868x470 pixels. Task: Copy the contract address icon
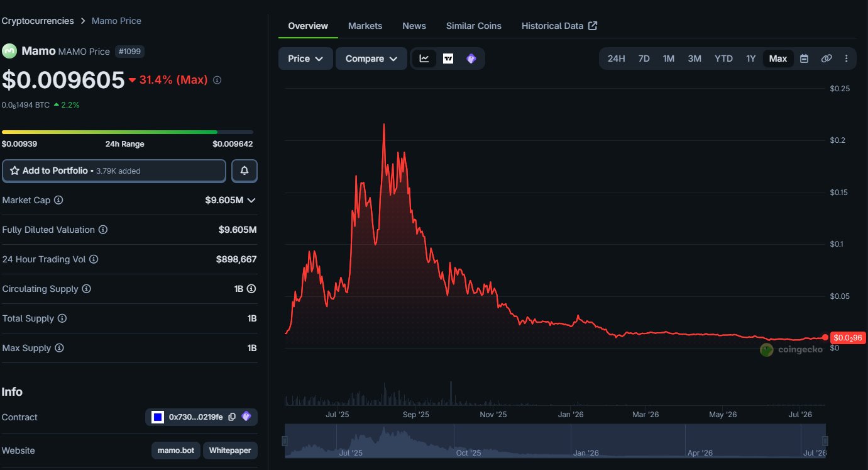pyautogui.click(x=232, y=417)
